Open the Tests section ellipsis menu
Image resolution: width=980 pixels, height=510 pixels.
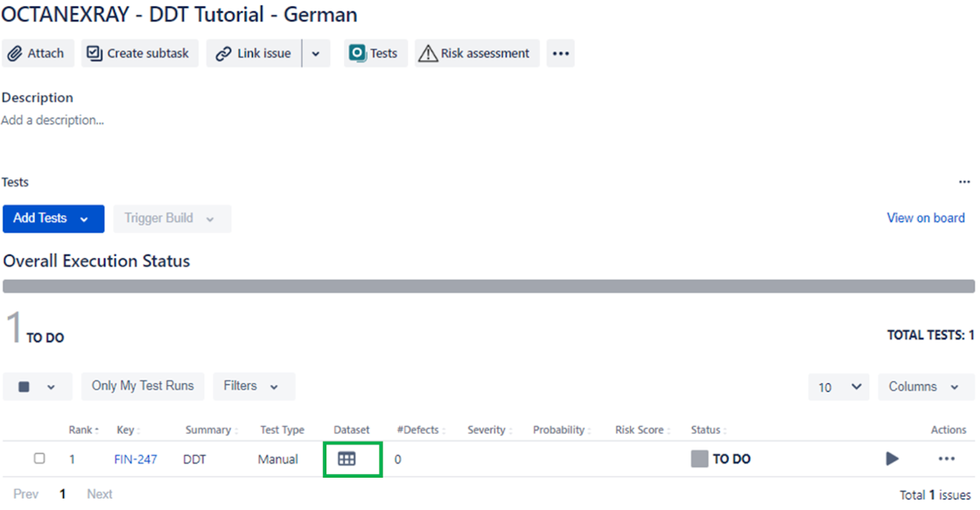click(x=964, y=182)
